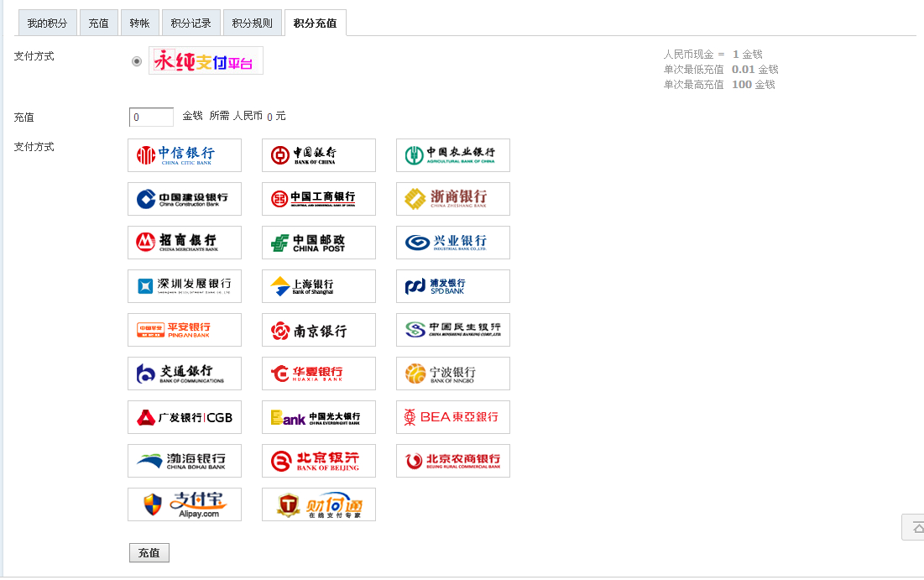Choose China Post 中国邮政 option
The width and height of the screenshot is (924, 580).
tap(319, 243)
